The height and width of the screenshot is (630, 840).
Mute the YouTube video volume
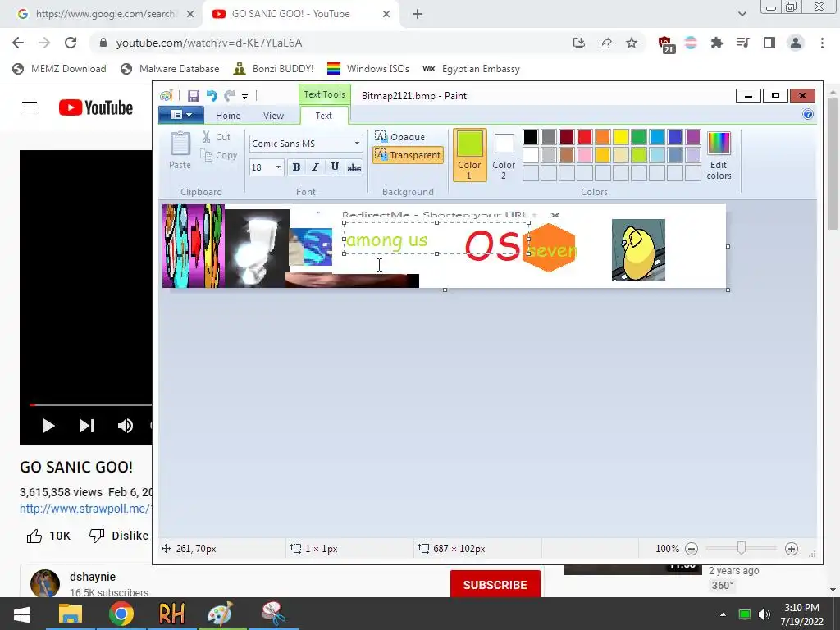click(126, 426)
